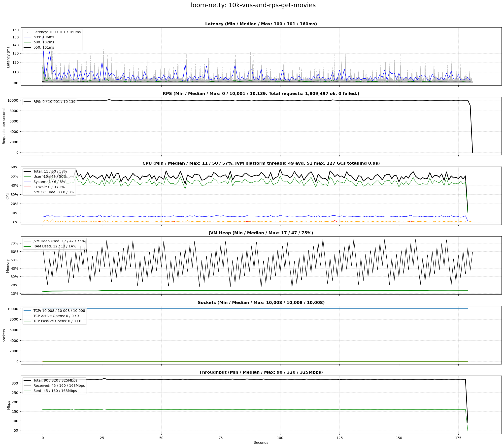The image size is (504, 447).
Task: Click the CPU Total: 11 / 50 / 57% legend entry
Action: [50, 172]
